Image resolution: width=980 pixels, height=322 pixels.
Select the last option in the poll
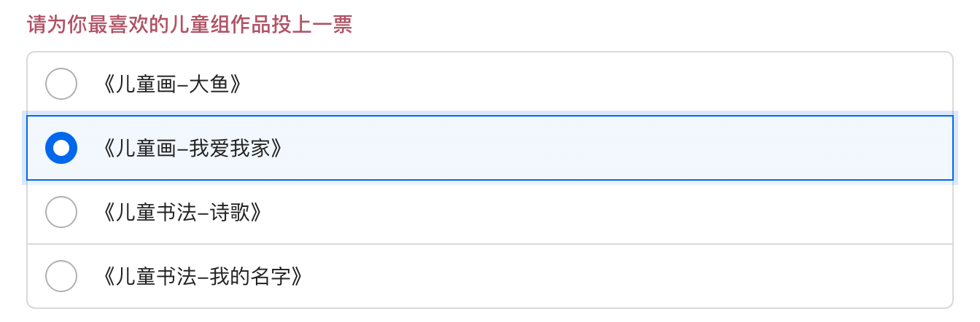61,276
